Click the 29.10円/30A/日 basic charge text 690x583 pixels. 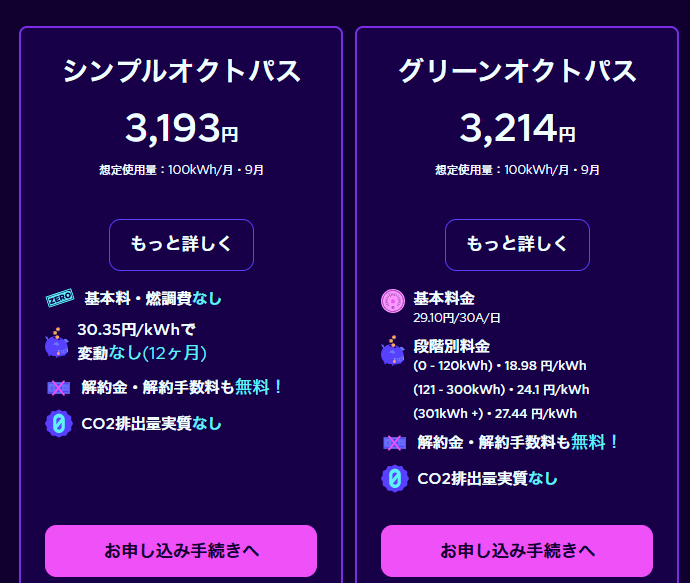coord(454,317)
